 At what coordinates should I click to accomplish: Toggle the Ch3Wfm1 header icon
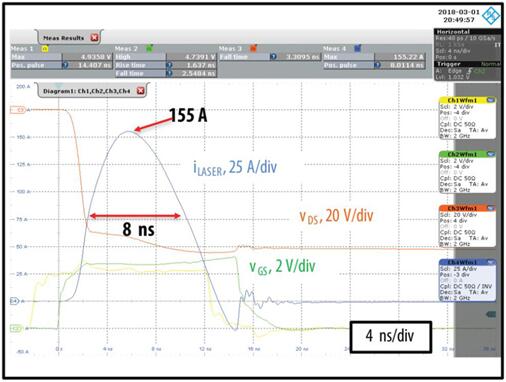click(490, 208)
